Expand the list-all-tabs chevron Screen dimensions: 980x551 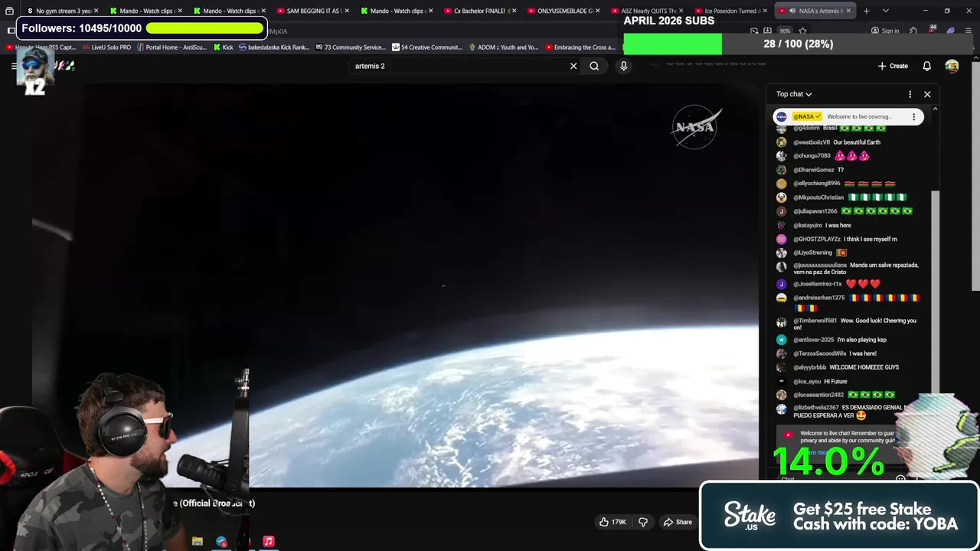tap(885, 11)
